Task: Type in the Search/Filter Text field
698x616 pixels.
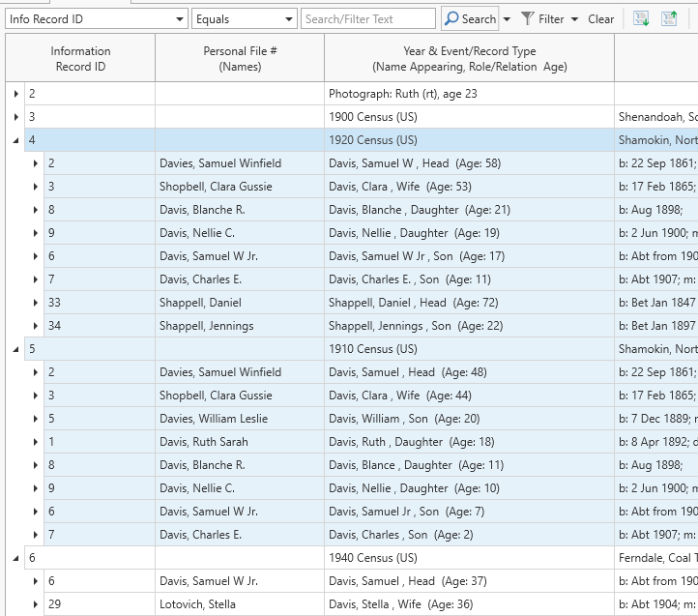Action: pos(368,18)
